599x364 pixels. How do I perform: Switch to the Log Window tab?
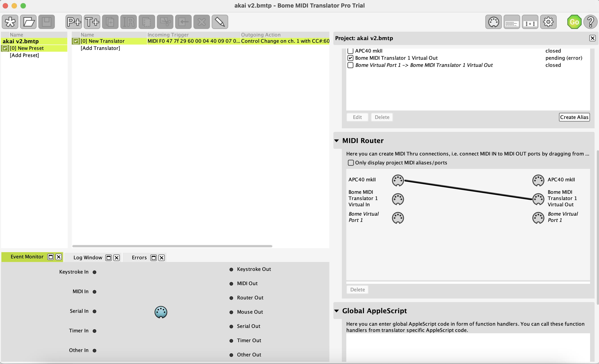pyautogui.click(x=88, y=257)
